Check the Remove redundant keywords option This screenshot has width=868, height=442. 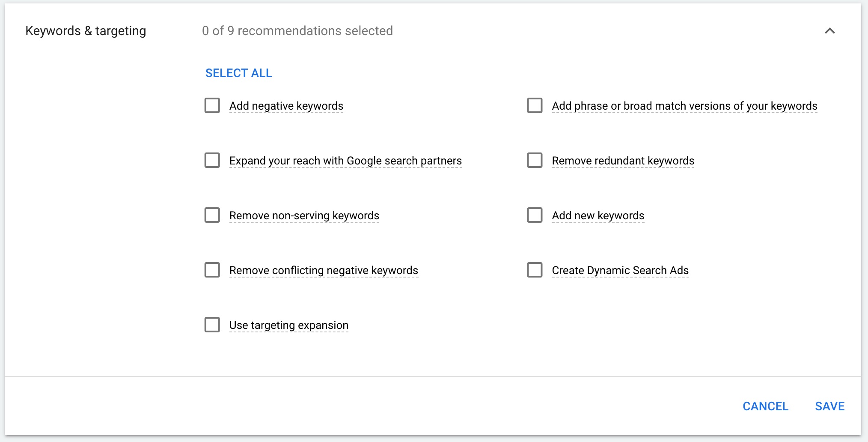click(x=534, y=161)
